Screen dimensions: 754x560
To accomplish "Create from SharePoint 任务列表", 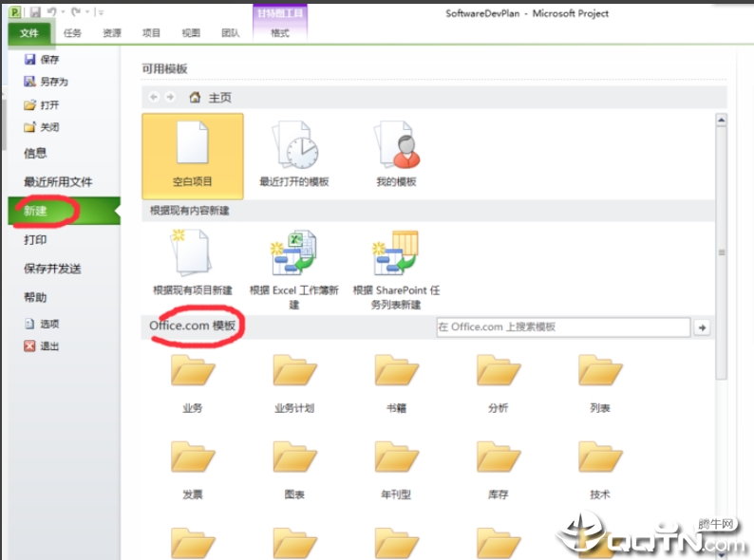I will click(396, 263).
